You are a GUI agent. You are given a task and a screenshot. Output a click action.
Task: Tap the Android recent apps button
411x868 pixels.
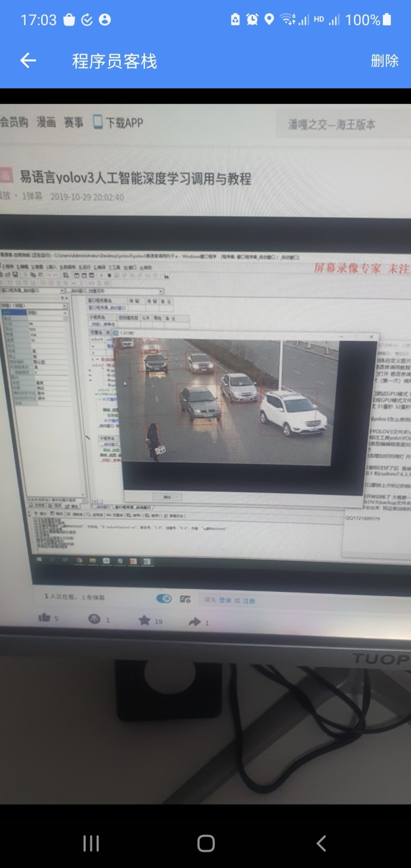tap(91, 843)
